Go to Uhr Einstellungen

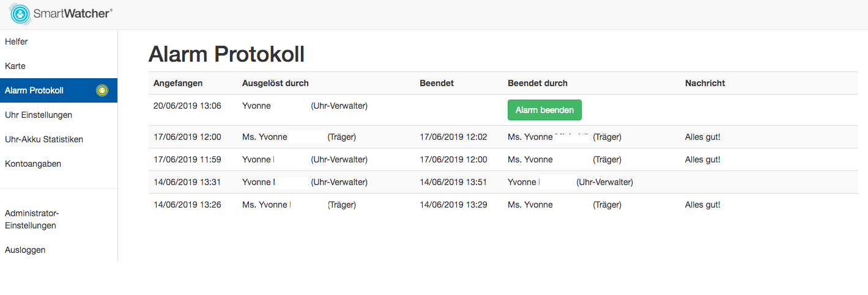coord(59,115)
